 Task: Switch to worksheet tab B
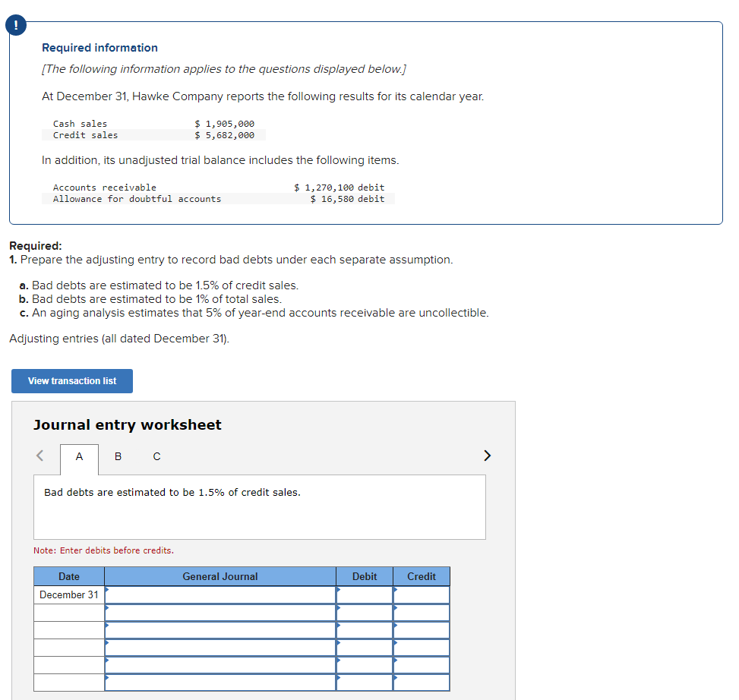[118, 456]
